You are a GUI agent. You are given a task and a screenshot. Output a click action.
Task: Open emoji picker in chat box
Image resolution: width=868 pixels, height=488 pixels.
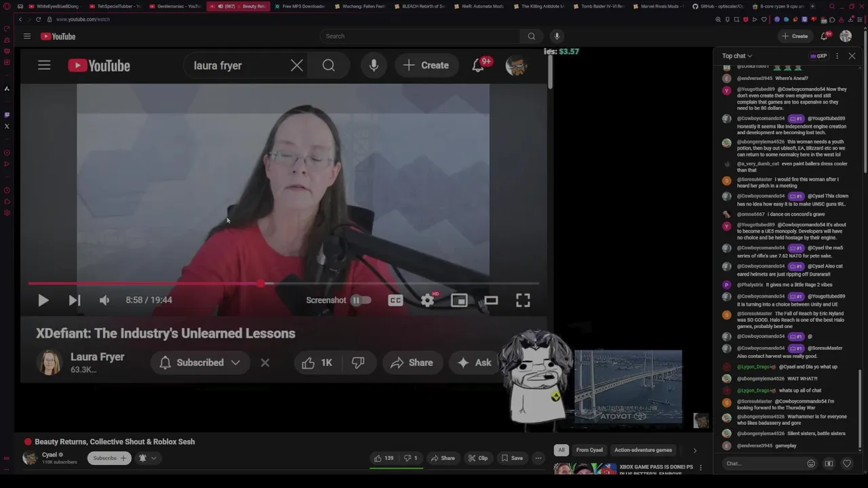811,464
